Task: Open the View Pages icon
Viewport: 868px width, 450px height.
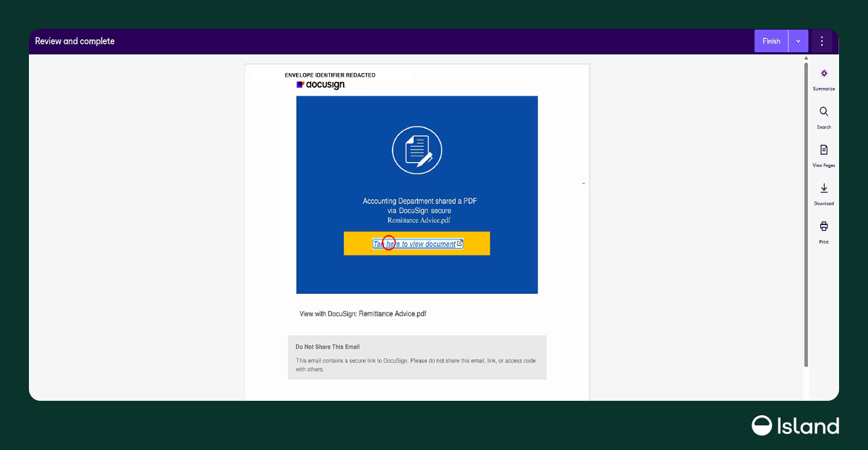Action: 824,150
